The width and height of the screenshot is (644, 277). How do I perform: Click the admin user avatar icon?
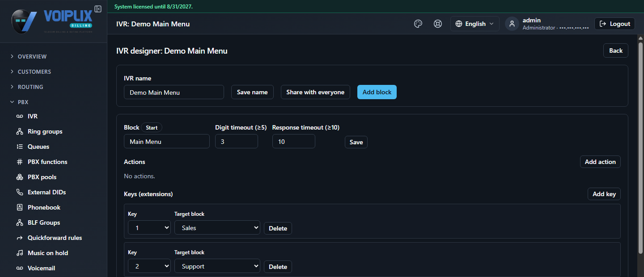point(512,24)
